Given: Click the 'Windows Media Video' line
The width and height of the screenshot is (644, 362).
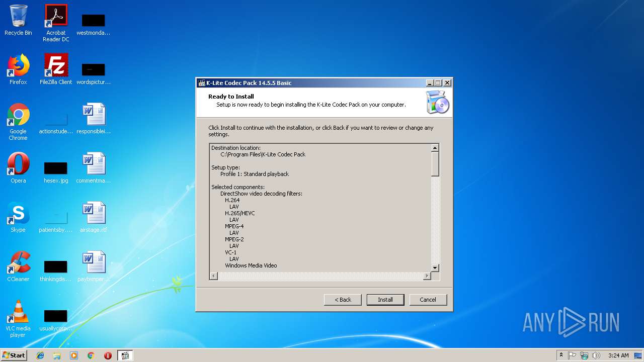Looking at the screenshot, I should pyautogui.click(x=251, y=265).
